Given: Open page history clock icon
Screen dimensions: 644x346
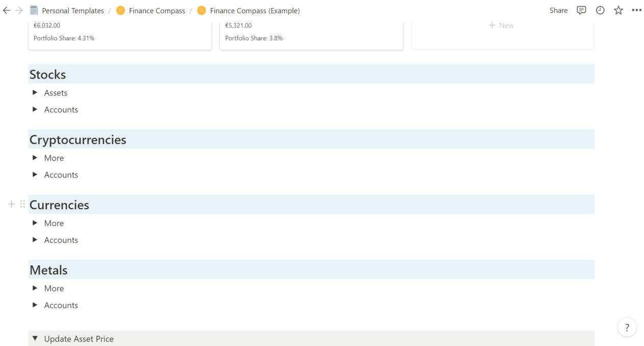Looking at the screenshot, I should (x=600, y=10).
